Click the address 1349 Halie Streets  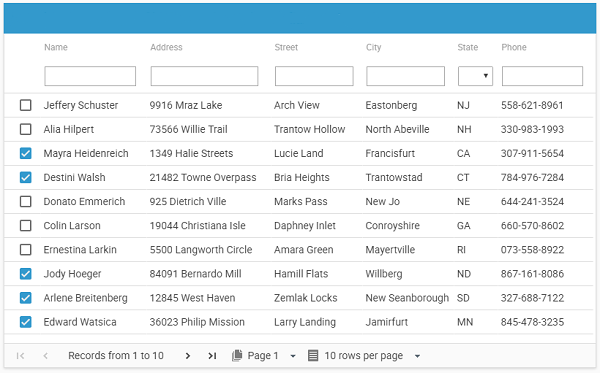(191, 153)
